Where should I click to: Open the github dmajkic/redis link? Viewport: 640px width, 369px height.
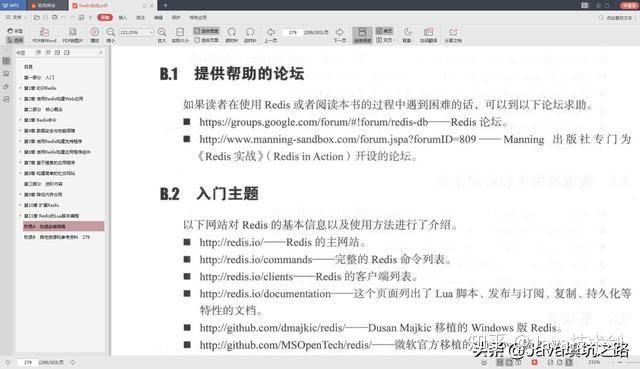pos(272,328)
